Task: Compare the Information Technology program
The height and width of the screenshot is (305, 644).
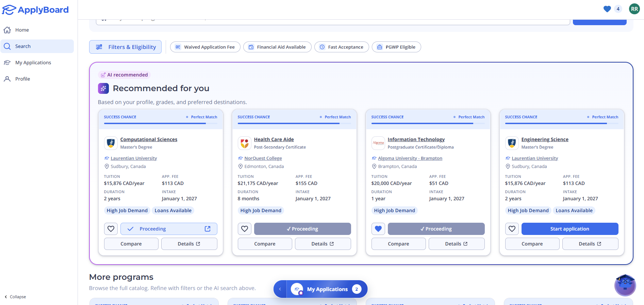Action: click(x=399, y=244)
